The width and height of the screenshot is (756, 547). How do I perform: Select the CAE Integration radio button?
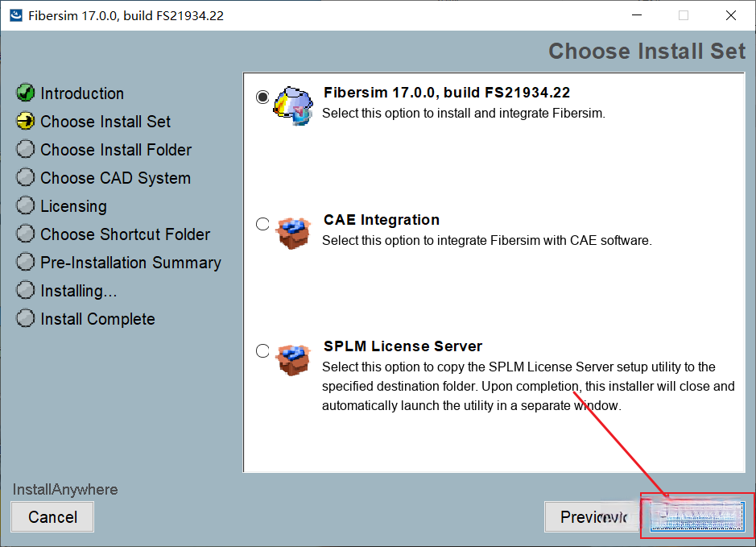(262, 224)
